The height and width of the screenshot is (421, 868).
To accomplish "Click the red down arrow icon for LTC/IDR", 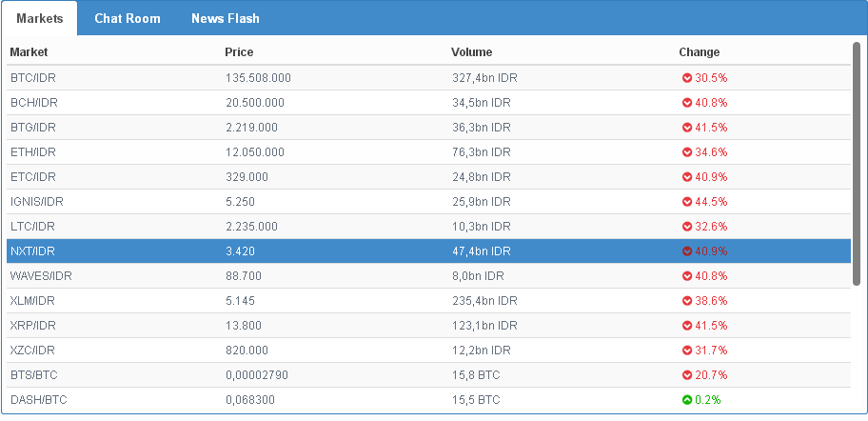I will pos(686,227).
